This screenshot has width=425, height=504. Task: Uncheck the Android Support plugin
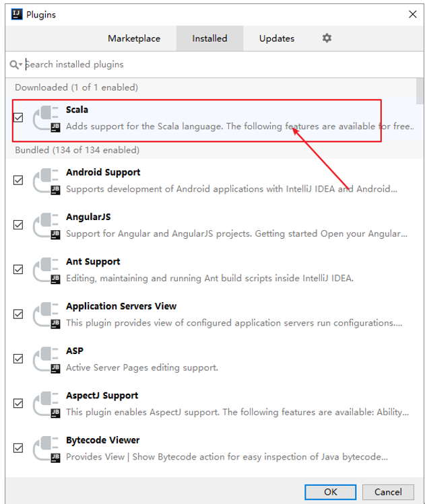18,180
